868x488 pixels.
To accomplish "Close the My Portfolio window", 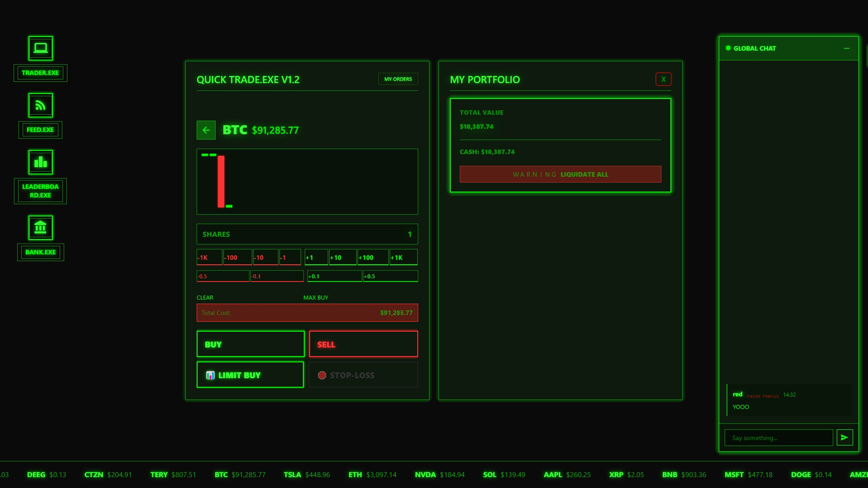I will [663, 79].
